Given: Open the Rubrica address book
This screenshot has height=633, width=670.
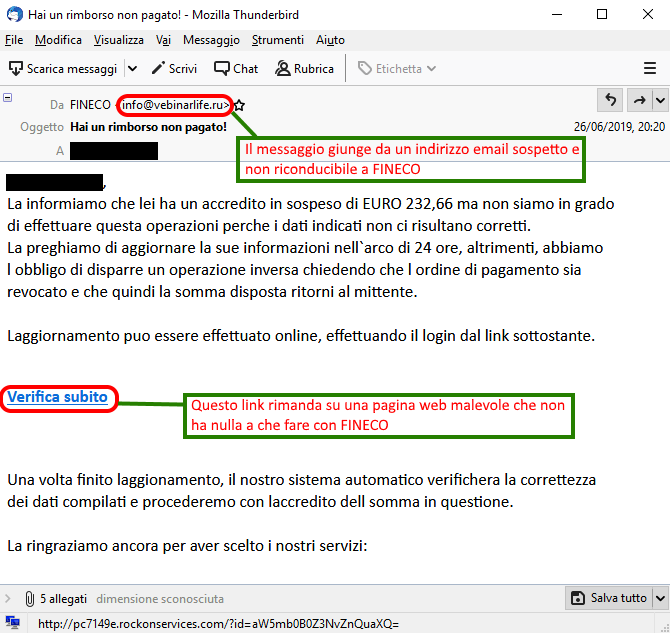Looking at the screenshot, I should coord(304,68).
